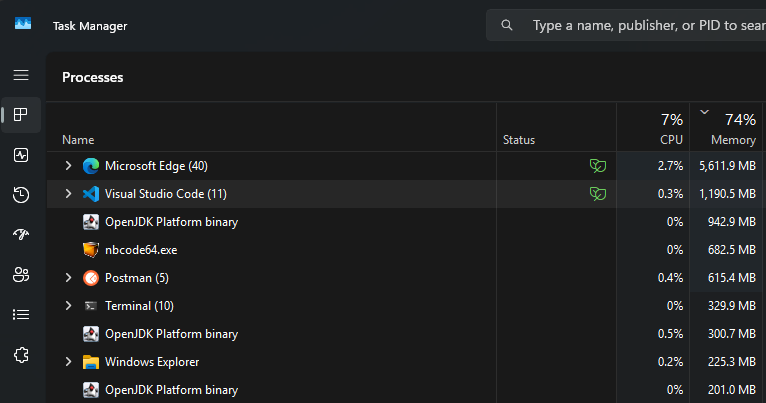Expand the Windows Explorer process group

click(x=68, y=362)
